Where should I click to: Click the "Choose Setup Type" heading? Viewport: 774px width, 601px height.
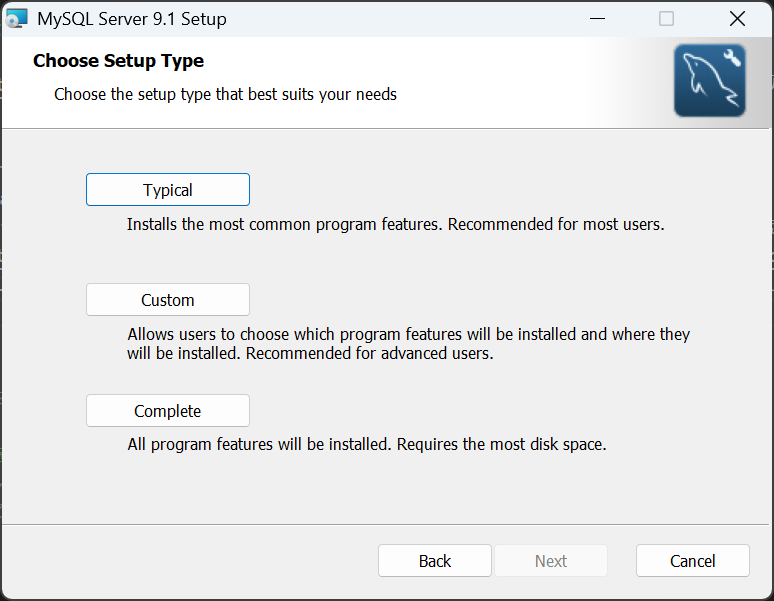118,61
